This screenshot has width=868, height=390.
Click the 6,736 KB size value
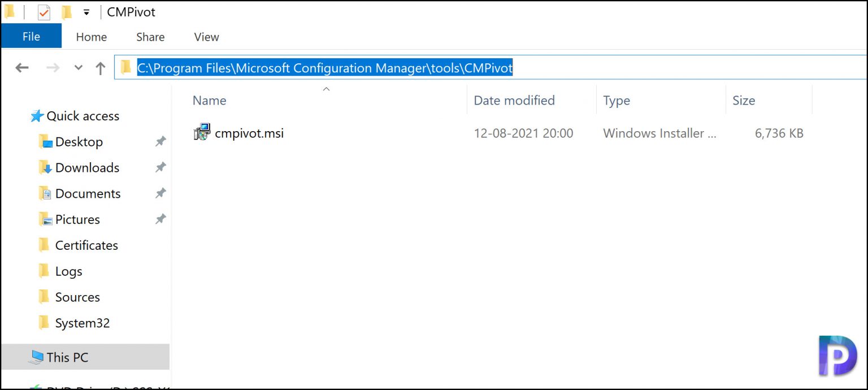pos(779,133)
